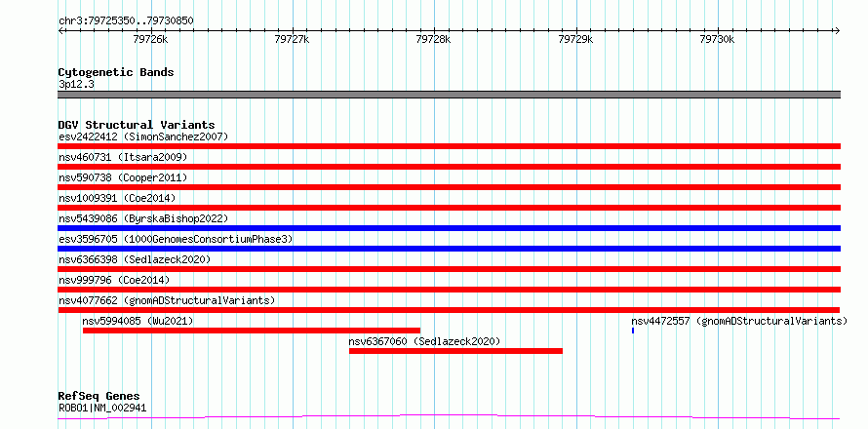868x429 pixels.
Task: Select the blue nsv5439086 (ByrskaBishop2022) bar
Action: [x=449, y=228]
